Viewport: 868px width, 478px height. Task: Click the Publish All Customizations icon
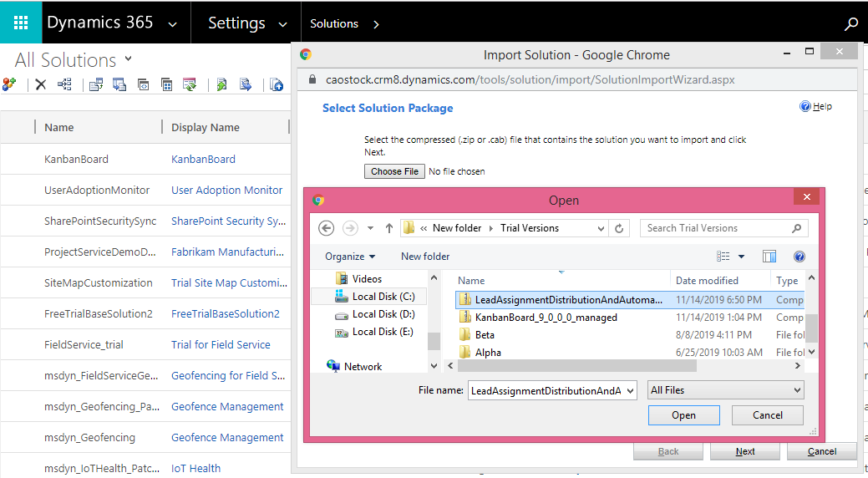tap(277, 84)
